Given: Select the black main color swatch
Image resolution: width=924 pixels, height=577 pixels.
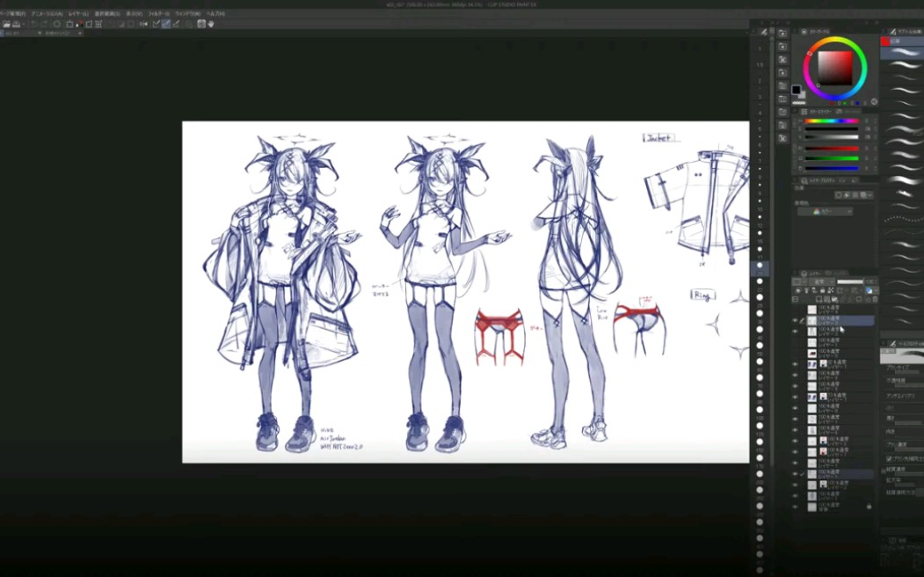Looking at the screenshot, I should 797,90.
